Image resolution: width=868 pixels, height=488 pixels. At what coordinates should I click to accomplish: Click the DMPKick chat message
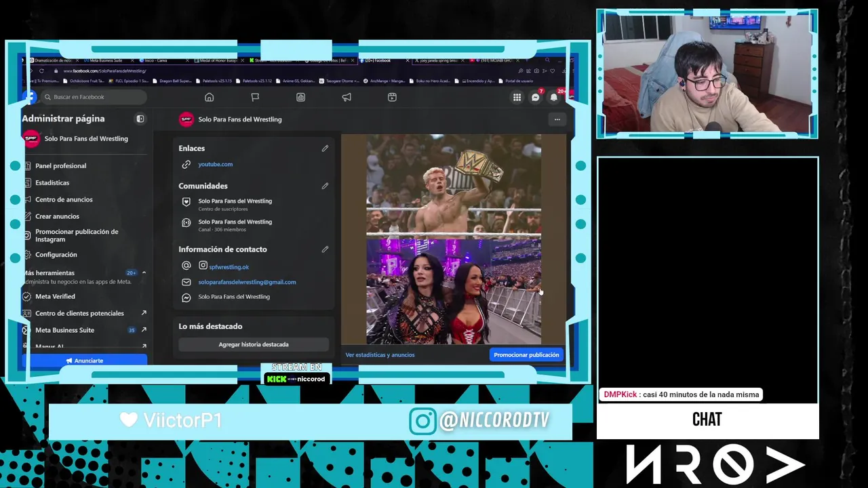click(681, 394)
